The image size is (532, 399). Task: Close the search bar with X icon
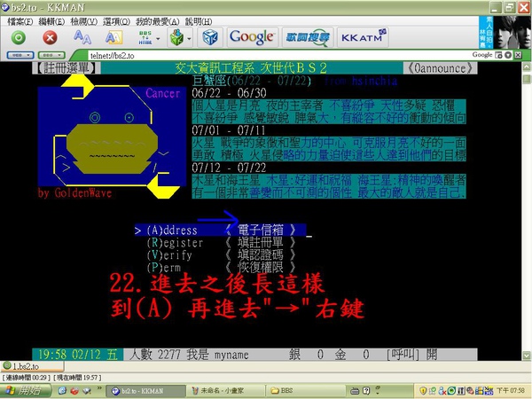(518, 55)
